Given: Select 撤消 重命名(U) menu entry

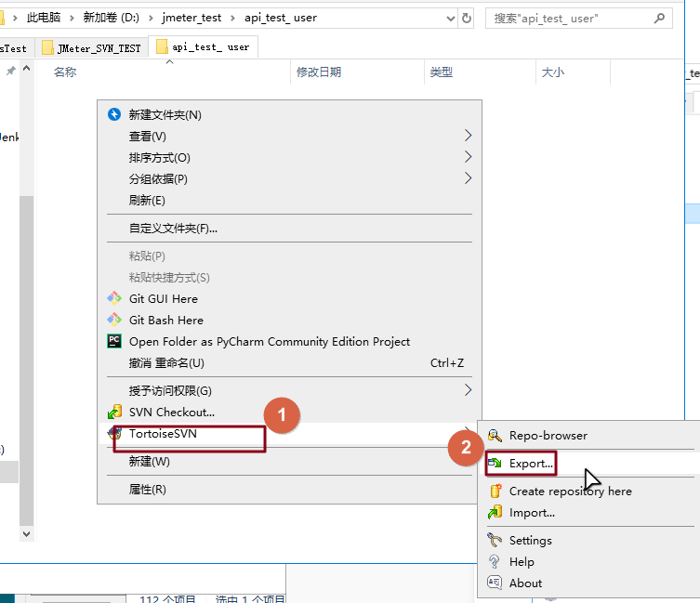Looking at the screenshot, I should coord(290,363).
